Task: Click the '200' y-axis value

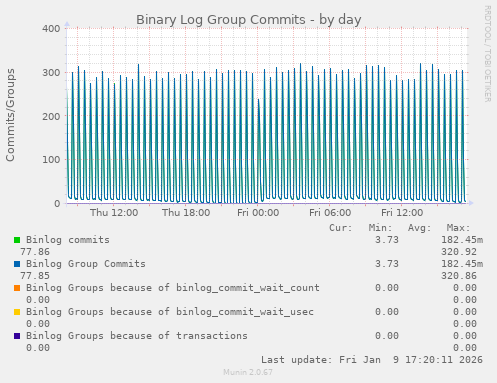Action: coord(51,116)
